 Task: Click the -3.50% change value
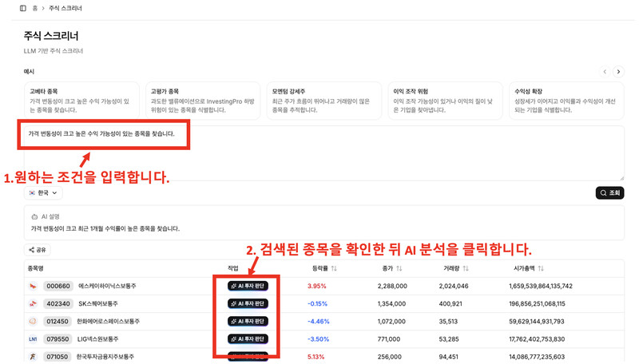(x=318, y=338)
